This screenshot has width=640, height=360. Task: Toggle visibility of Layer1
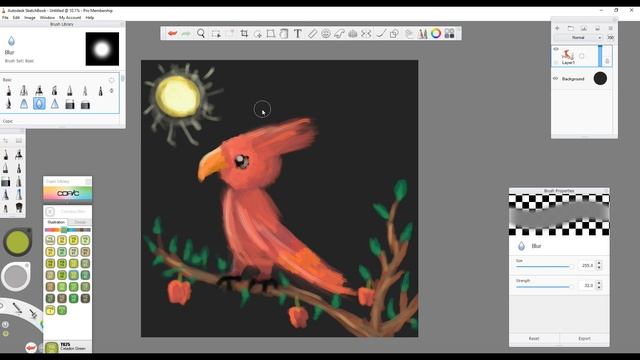556,49
